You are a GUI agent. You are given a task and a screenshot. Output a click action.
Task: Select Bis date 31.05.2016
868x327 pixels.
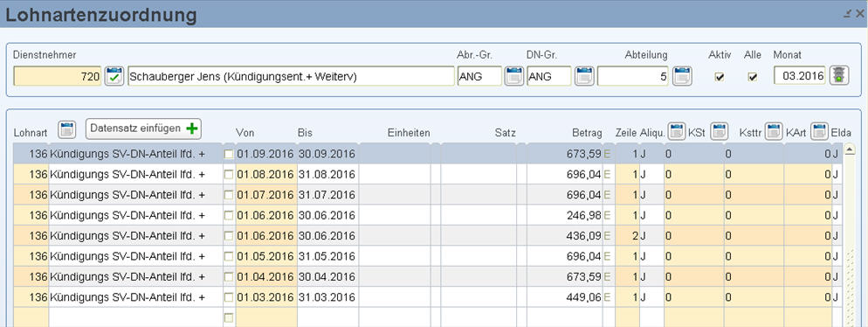pyautogui.click(x=327, y=256)
